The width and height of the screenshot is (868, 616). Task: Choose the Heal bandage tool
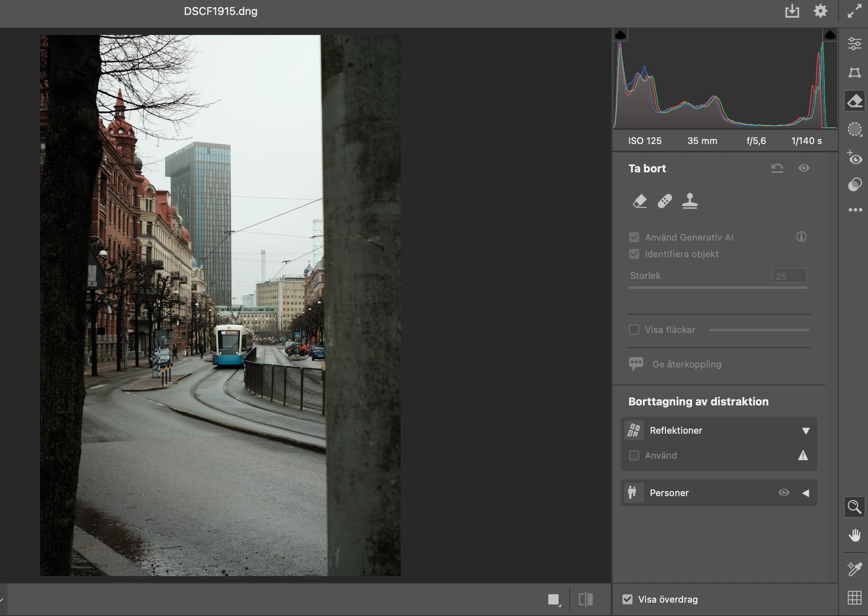(665, 201)
